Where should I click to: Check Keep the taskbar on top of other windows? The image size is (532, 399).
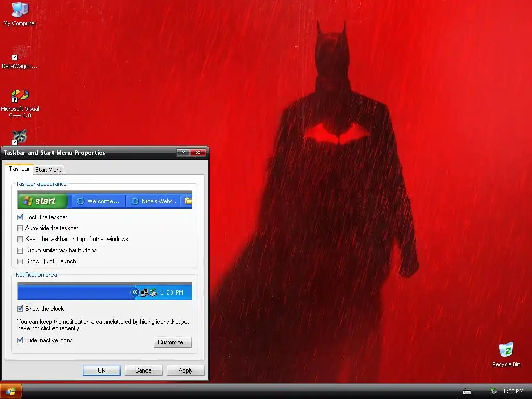tap(20, 239)
